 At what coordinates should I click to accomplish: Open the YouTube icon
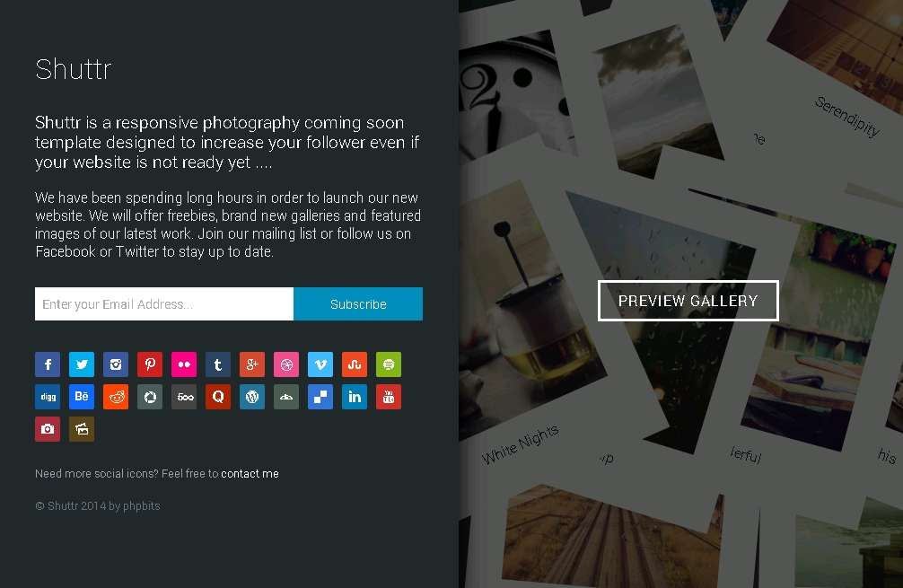(389, 397)
